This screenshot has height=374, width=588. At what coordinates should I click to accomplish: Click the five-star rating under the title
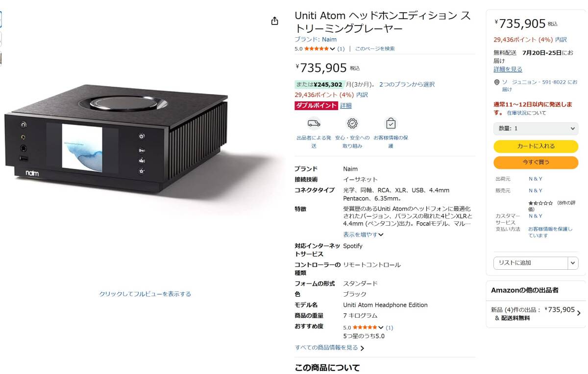pos(317,48)
